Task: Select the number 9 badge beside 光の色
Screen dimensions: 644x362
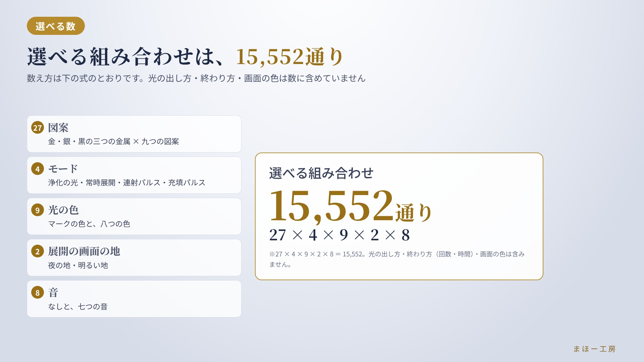Action: pos(38,210)
